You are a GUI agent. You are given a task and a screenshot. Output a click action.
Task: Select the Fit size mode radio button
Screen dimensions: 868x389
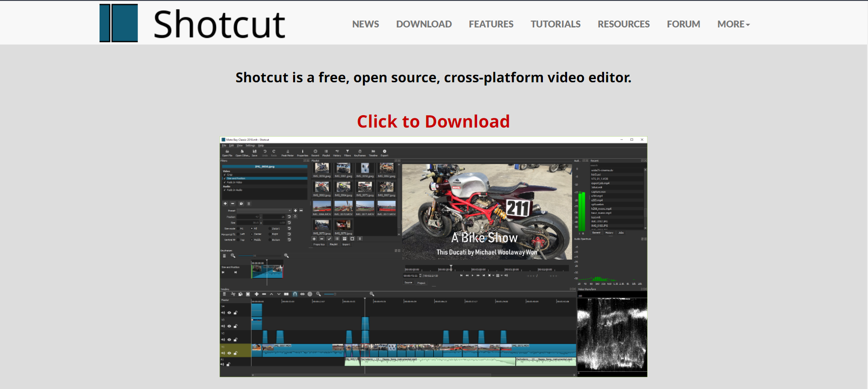tap(238, 229)
